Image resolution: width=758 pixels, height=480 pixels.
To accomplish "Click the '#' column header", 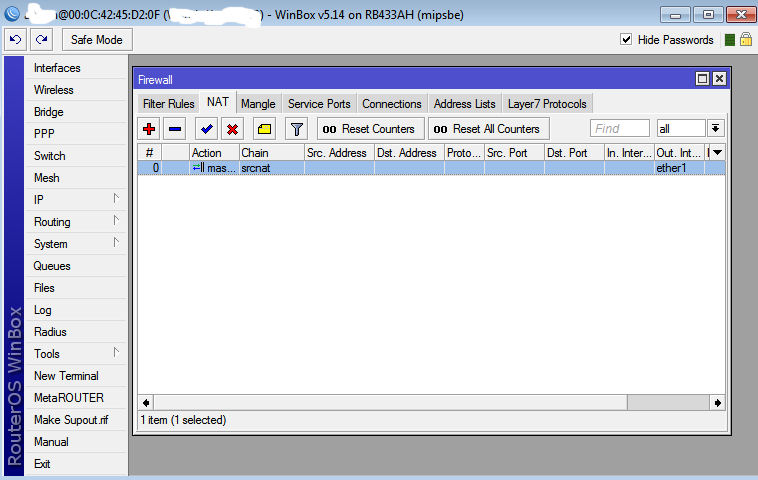I will (149, 153).
